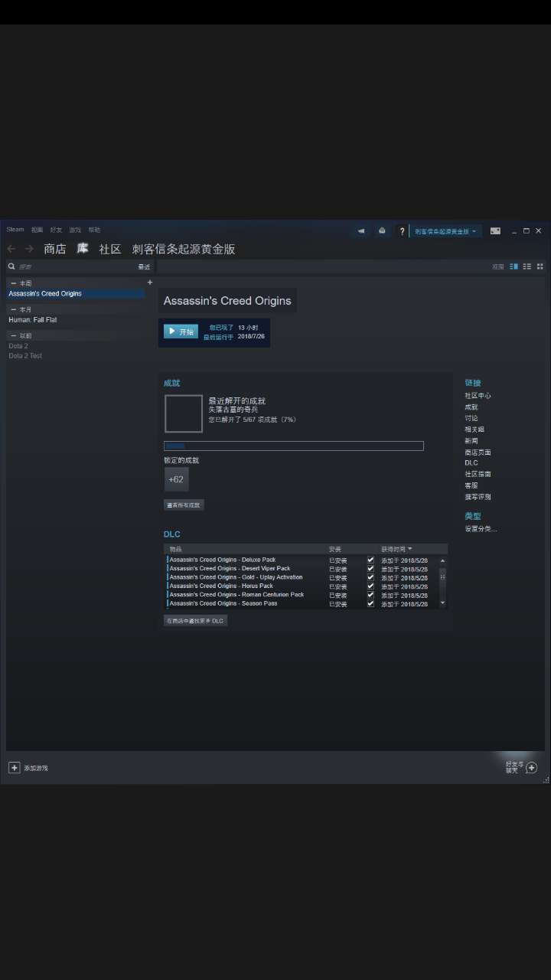551x980 pixels.
Task: Click the search magnifier icon in library
Action: pos(11,266)
